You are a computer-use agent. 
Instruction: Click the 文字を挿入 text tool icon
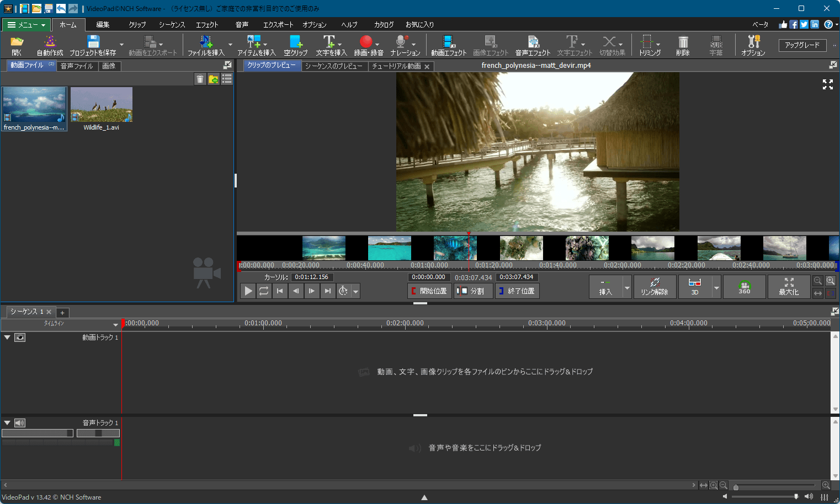(331, 45)
